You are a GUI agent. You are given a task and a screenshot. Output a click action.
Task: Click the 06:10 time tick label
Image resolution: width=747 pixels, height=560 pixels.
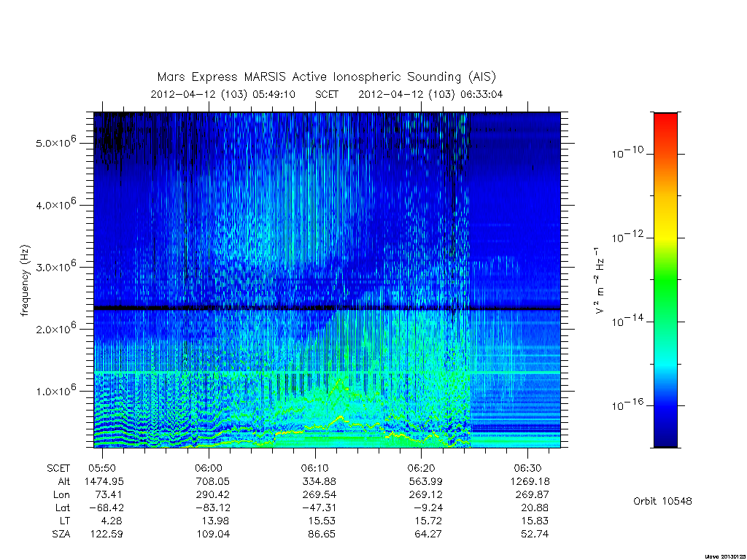(x=315, y=468)
